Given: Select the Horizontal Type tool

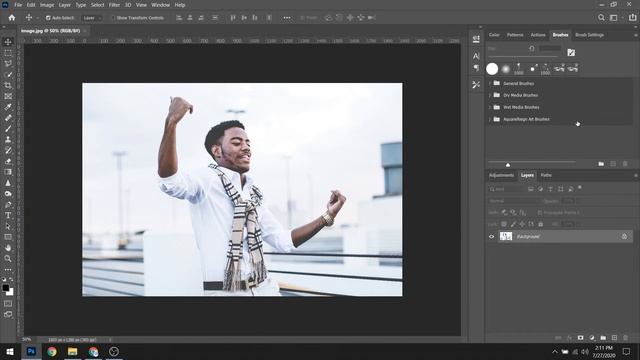Looking at the screenshot, I should pos(8,215).
